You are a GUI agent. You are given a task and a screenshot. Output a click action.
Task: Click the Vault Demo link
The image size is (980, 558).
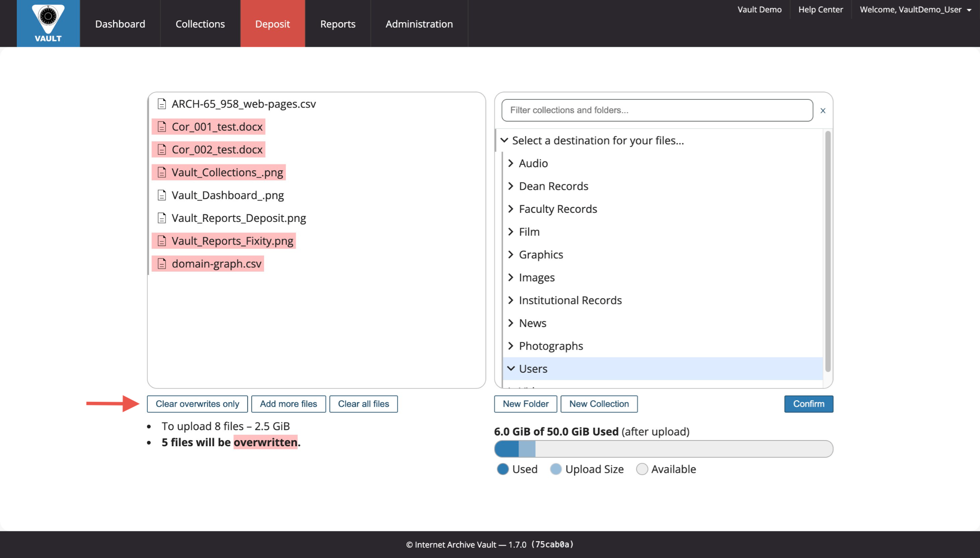coord(759,9)
